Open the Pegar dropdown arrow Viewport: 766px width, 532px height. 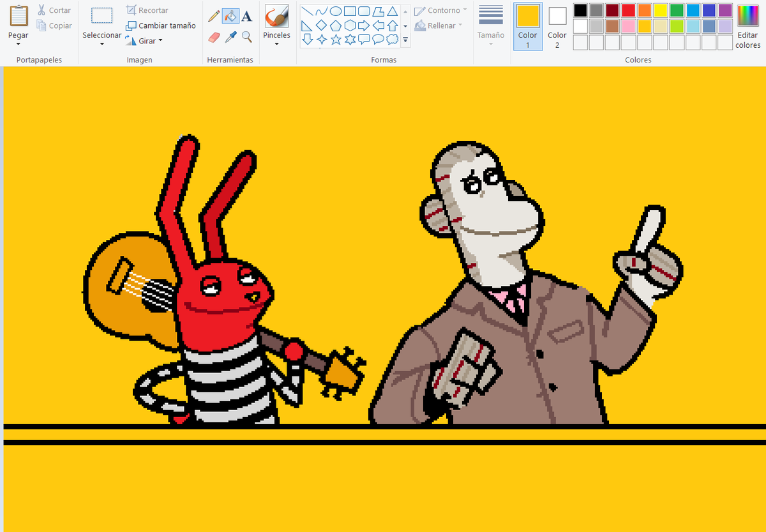pyautogui.click(x=19, y=44)
